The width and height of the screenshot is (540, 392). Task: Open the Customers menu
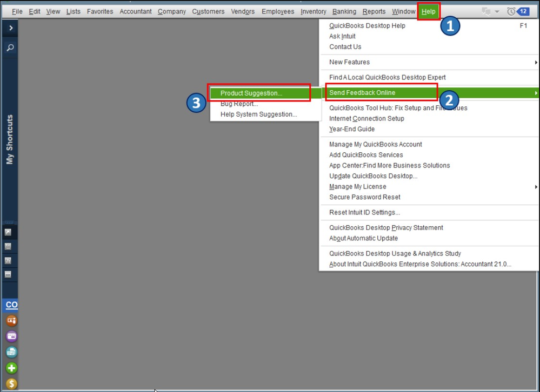point(208,11)
